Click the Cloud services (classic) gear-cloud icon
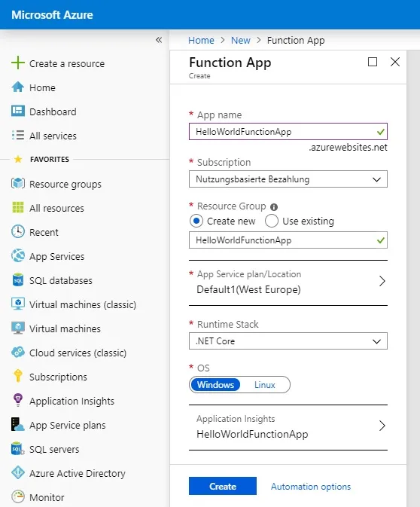This screenshot has width=420, height=507. [x=18, y=352]
